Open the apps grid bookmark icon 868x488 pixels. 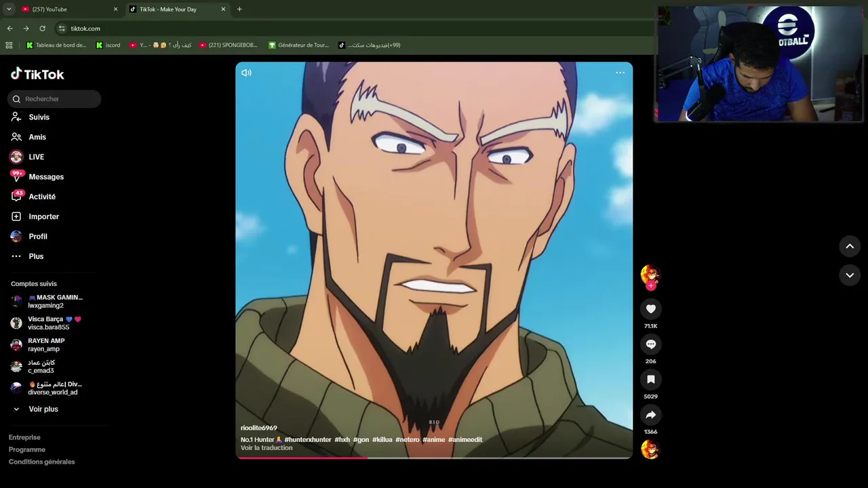coord(9,45)
